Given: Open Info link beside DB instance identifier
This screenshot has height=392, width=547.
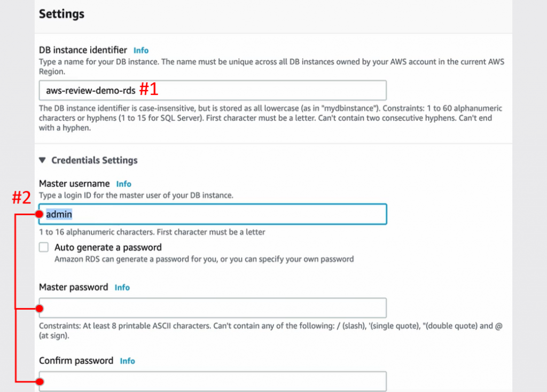Looking at the screenshot, I should coord(141,51).
